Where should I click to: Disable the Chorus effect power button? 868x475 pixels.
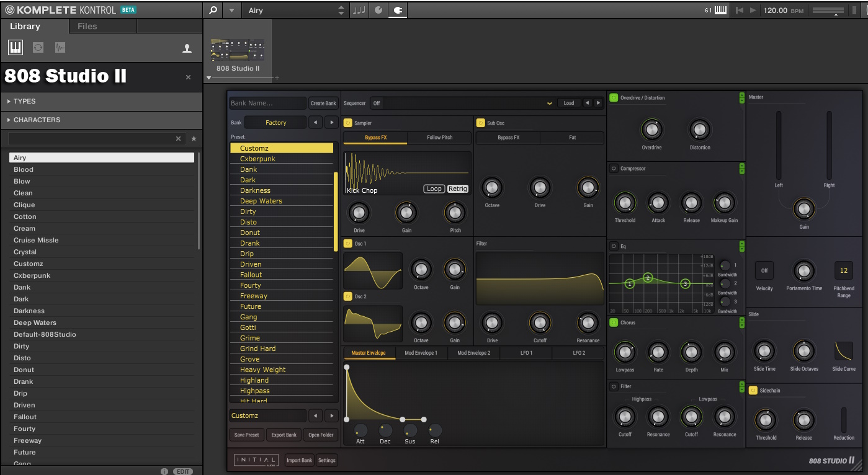pyautogui.click(x=614, y=322)
